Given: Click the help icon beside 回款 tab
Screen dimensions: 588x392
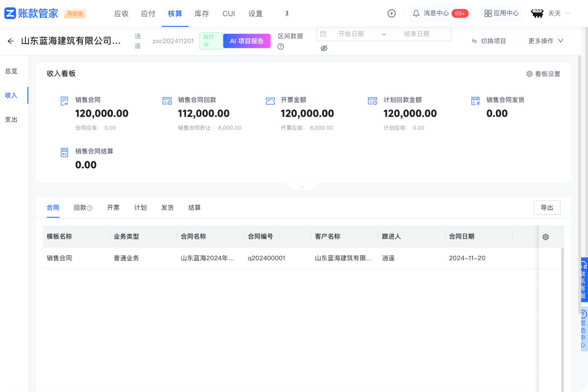Looking at the screenshot, I should pos(90,208).
